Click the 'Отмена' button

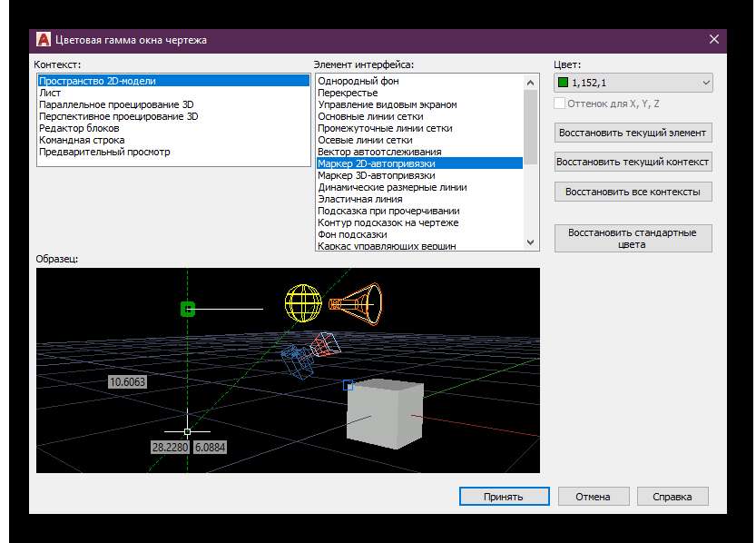pos(594,497)
